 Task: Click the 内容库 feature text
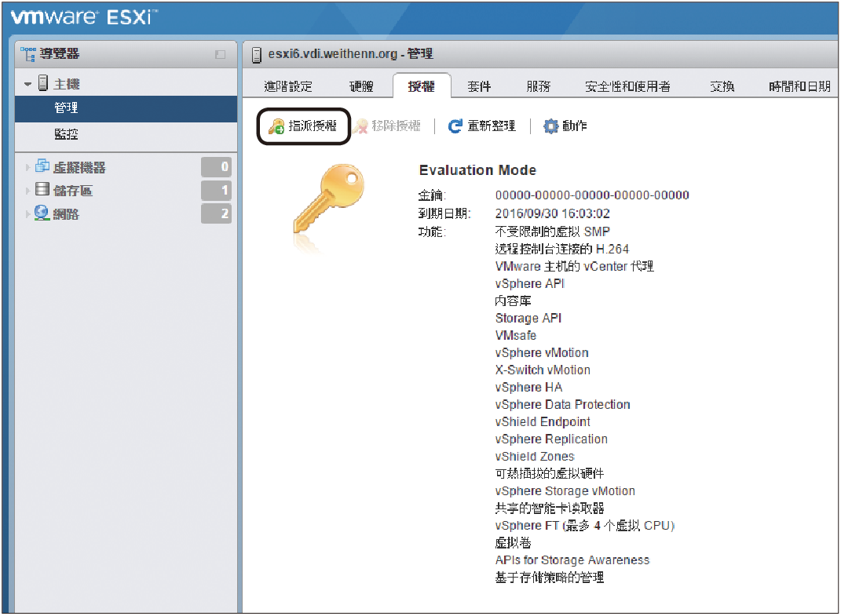pos(514,301)
